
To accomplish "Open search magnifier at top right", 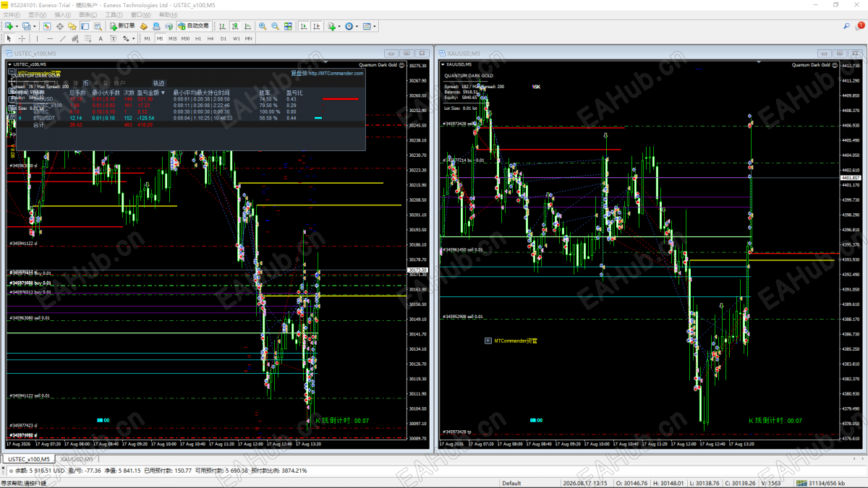I will coord(847,26).
